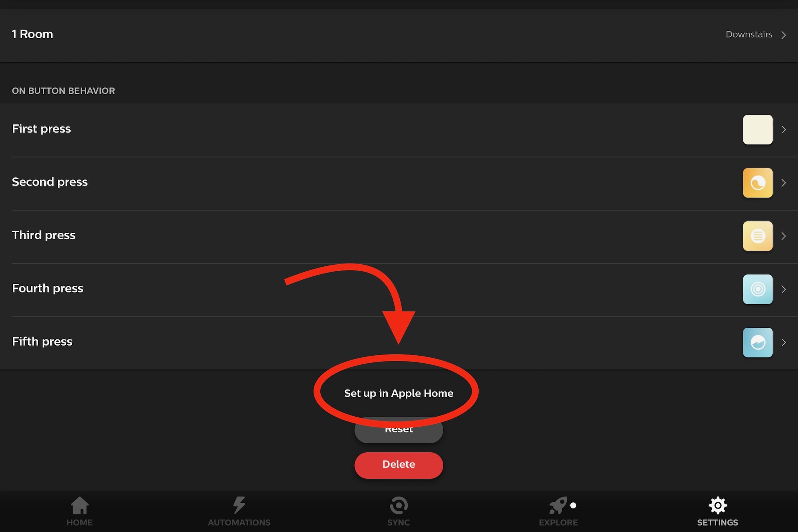Click Reset button
The width and height of the screenshot is (798, 532).
point(399,429)
